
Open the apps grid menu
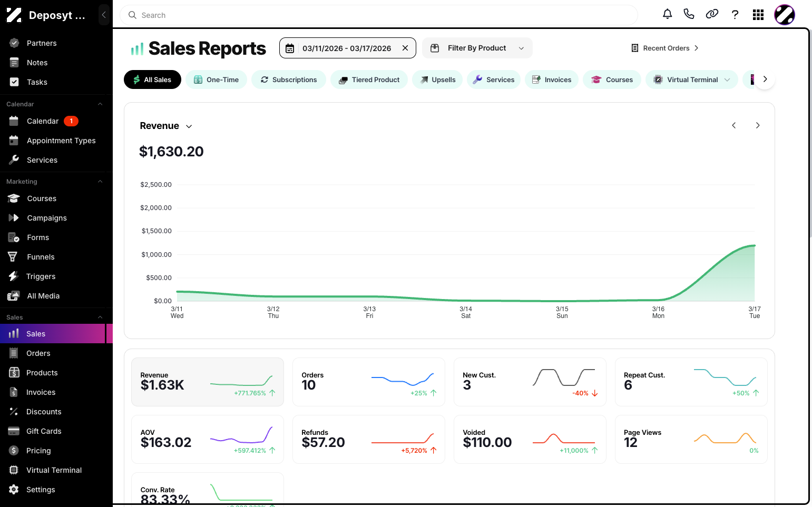click(x=758, y=15)
